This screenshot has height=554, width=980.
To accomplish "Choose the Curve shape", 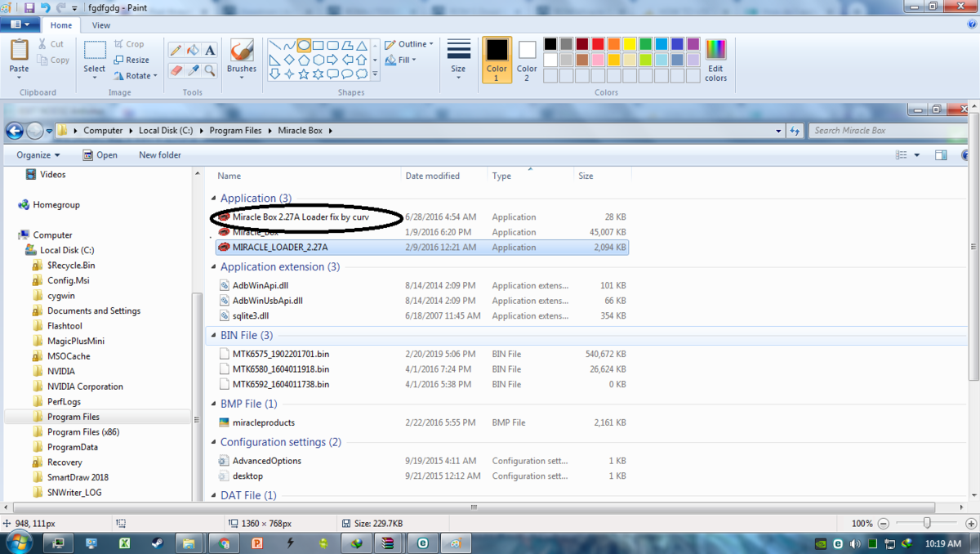I will click(x=289, y=46).
